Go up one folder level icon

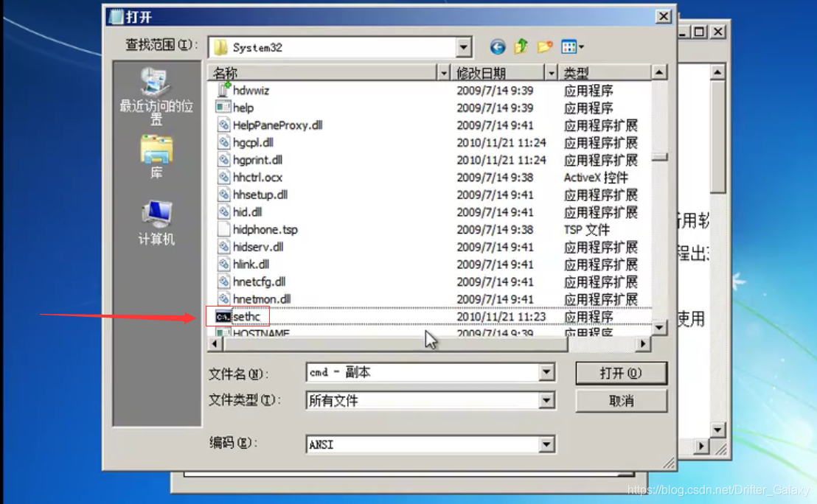521,47
